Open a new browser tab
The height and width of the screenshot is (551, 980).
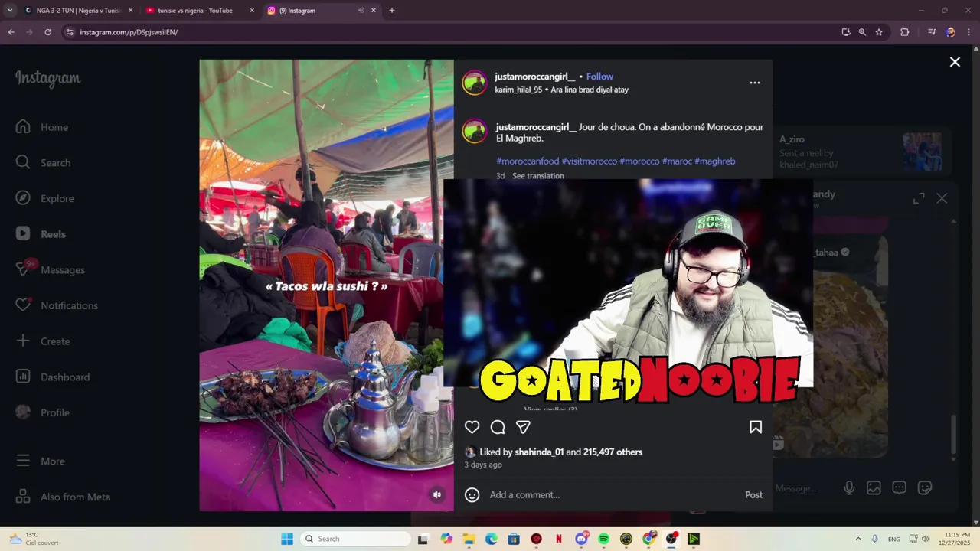[x=392, y=11]
